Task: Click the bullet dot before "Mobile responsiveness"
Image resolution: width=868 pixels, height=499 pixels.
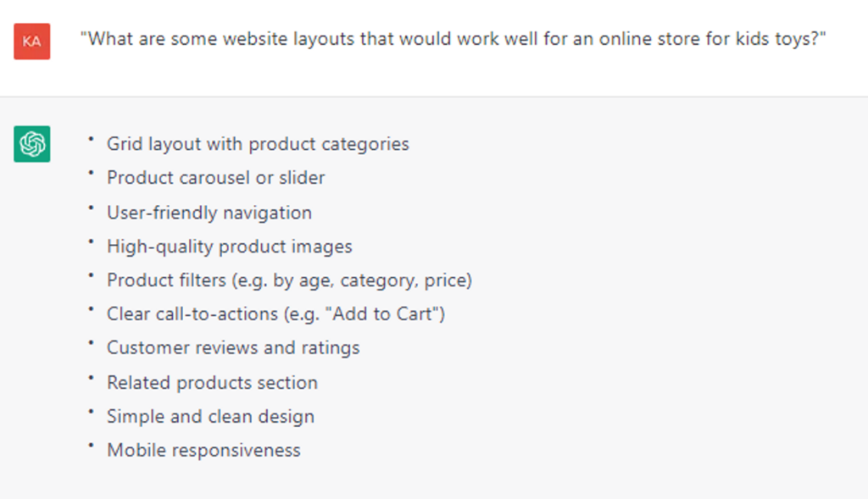Action: tap(91, 446)
